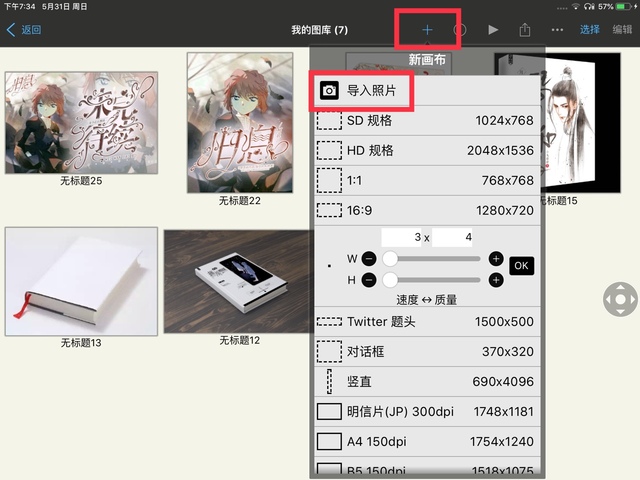Tap 选择 to select artworks

pos(590,30)
